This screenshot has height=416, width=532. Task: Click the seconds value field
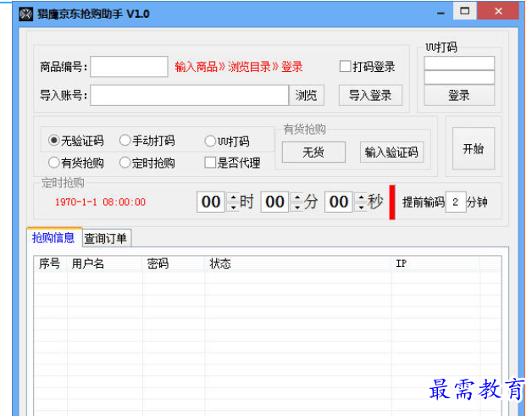(x=339, y=202)
